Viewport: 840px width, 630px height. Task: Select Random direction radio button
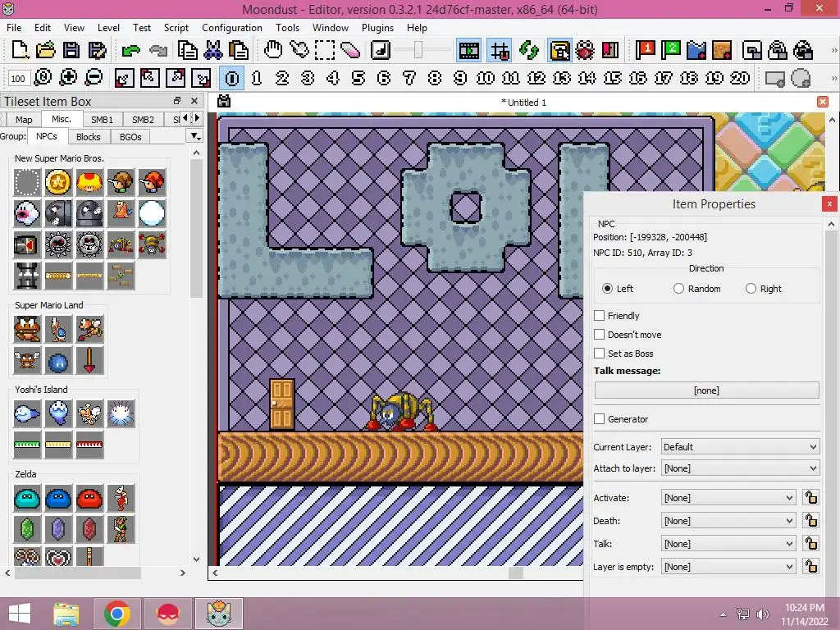678,289
